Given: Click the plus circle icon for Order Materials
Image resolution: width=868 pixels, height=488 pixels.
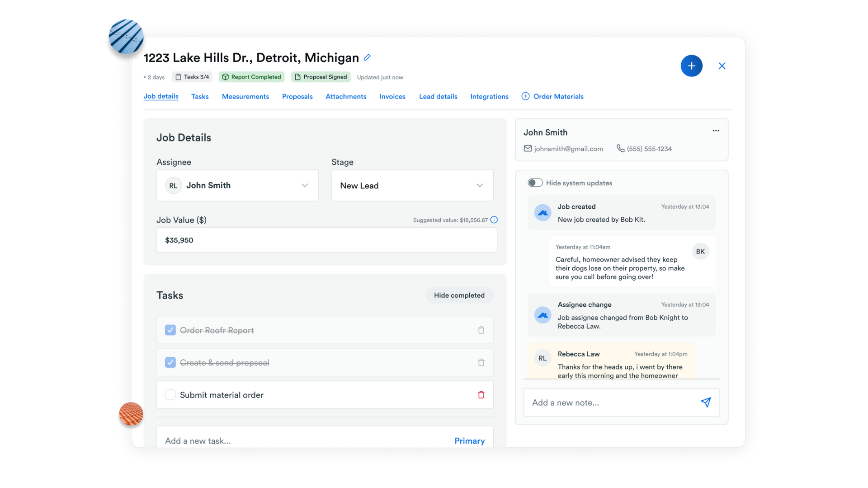Looking at the screenshot, I should coord(525,96).
